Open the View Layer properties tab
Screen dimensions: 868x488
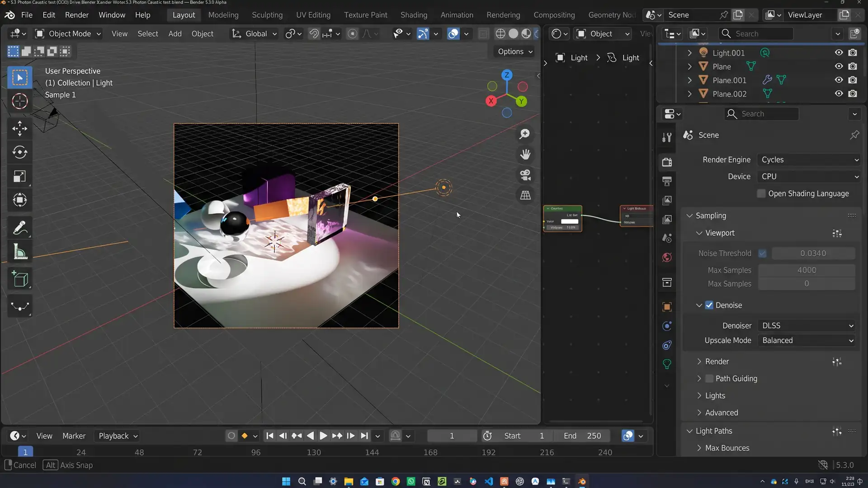(667, 200)
